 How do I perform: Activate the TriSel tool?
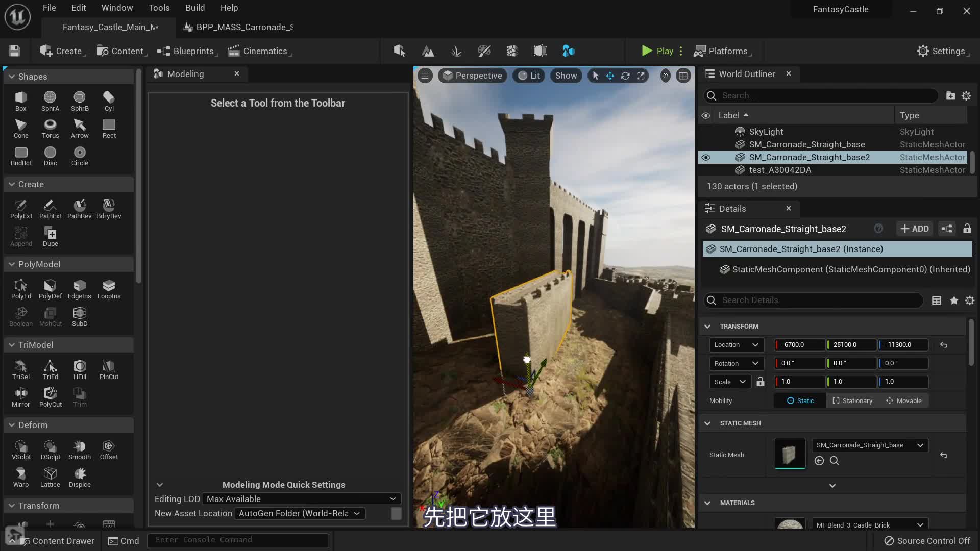click(20, 370)
